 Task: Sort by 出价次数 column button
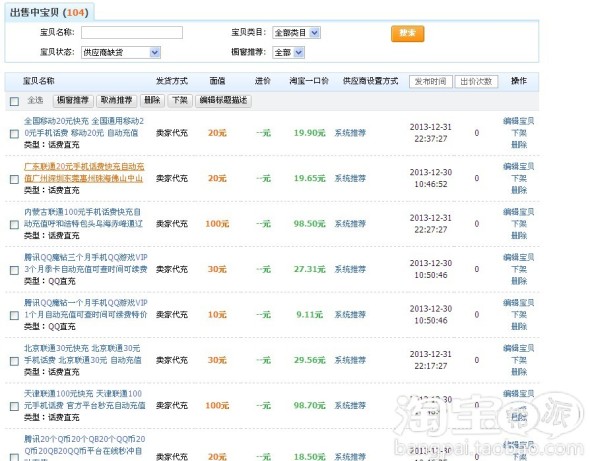(476, 81)
